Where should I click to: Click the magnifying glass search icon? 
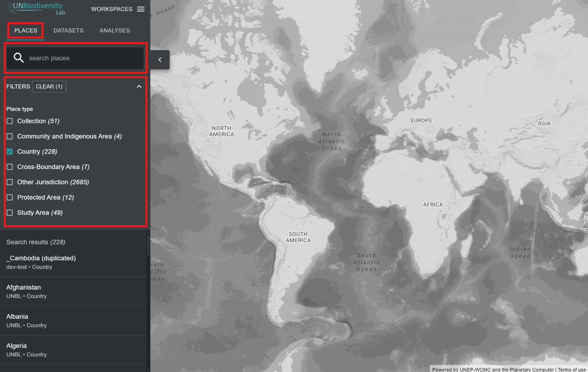(19, 58)
